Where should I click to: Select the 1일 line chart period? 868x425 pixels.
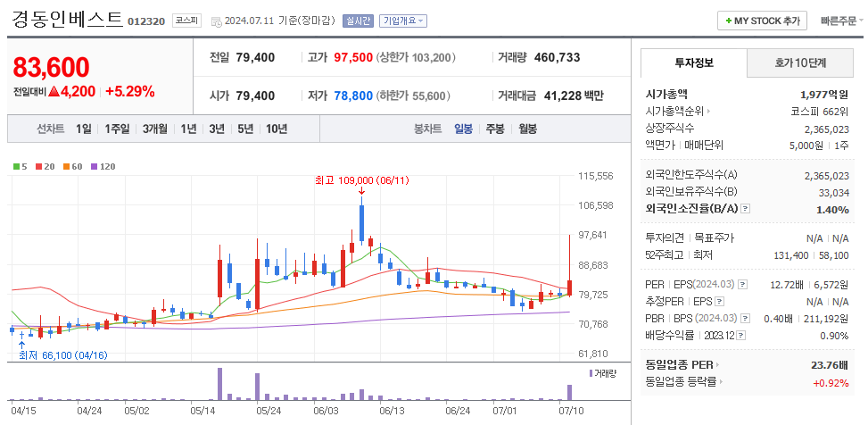click(x=84, y=129)
